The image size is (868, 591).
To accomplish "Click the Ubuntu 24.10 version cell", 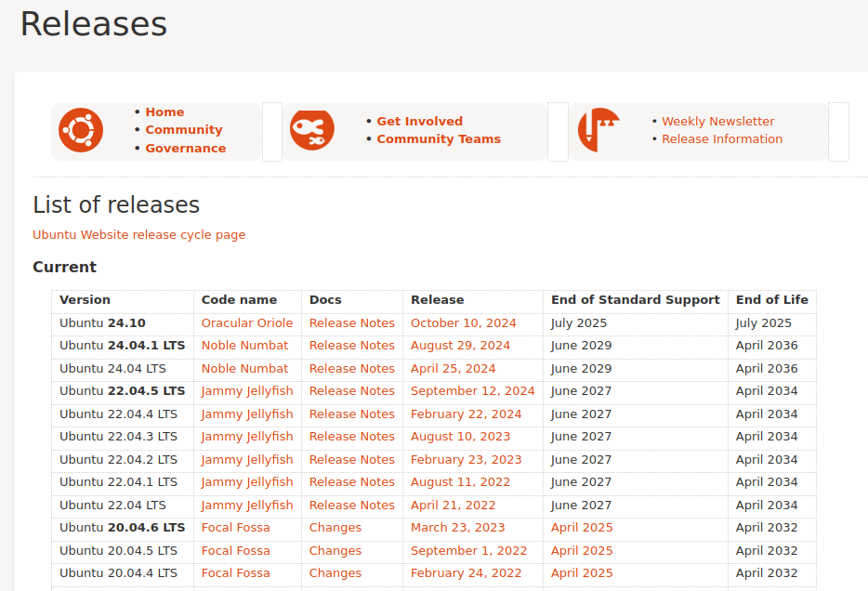I will (123, 324).
